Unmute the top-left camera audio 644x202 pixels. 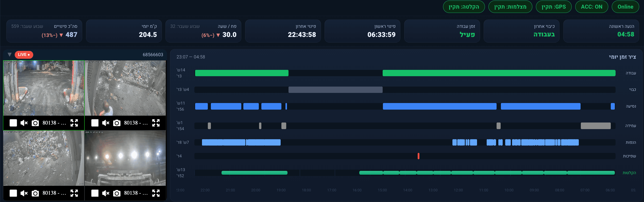(24, 123)
